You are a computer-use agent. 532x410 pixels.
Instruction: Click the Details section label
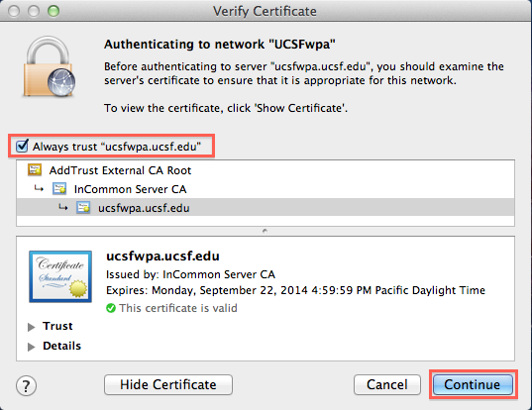tap(61, 346)
